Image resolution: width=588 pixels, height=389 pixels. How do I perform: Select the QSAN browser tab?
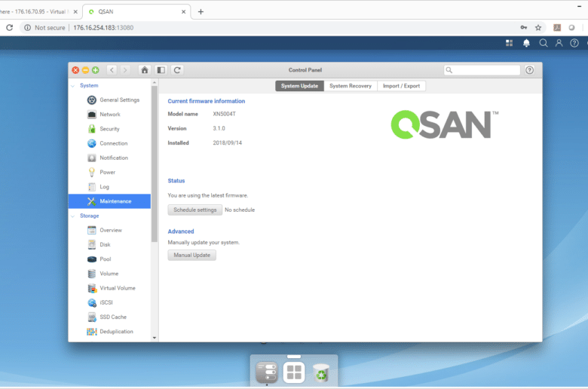[136, 11]
